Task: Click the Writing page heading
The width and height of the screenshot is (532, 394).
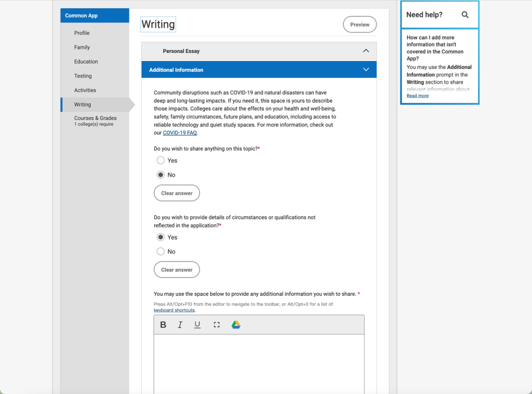Action: click(158, 25)
